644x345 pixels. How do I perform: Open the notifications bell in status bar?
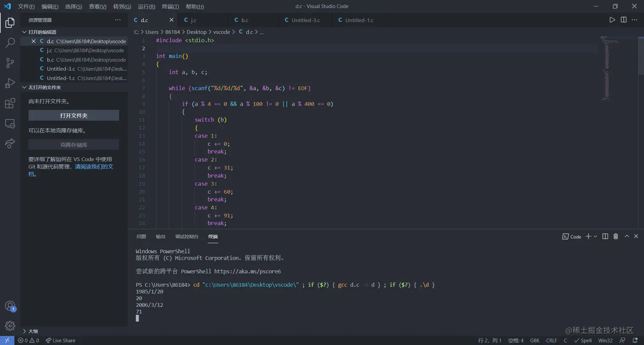(635, 340)
